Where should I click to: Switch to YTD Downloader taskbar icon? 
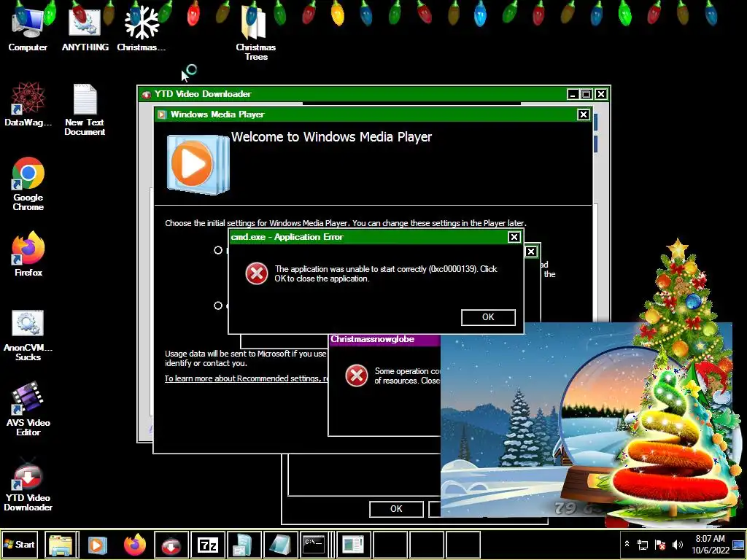(171, 544)
